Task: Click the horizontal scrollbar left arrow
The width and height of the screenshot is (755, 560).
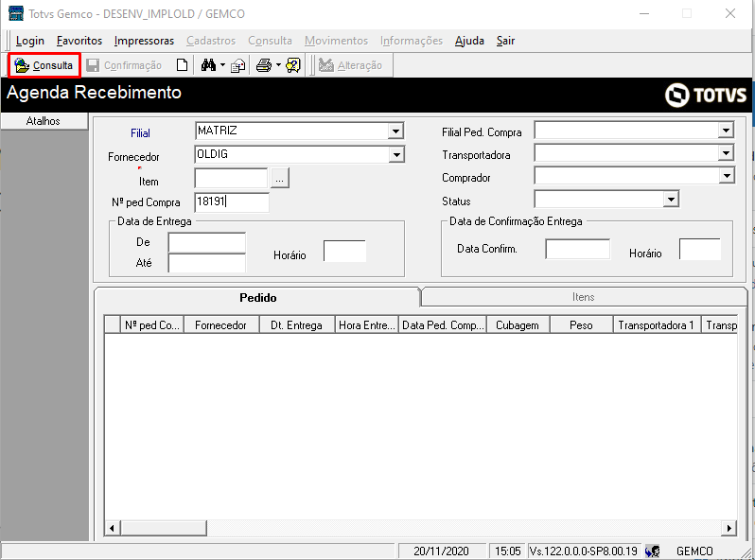Action: (112, 528)
